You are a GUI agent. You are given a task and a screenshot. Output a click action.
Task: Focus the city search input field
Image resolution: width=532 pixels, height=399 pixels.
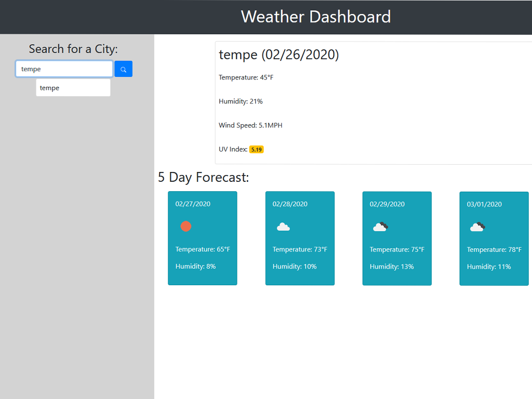(64, 69)
